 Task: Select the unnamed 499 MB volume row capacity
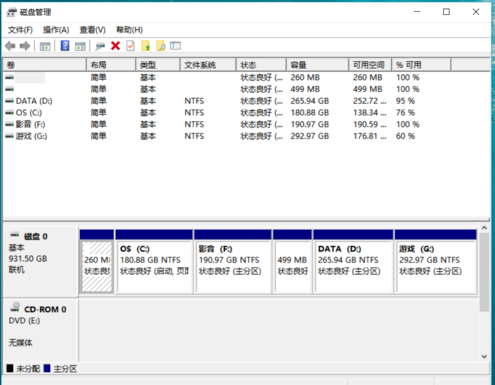click(x=305, y=89)
